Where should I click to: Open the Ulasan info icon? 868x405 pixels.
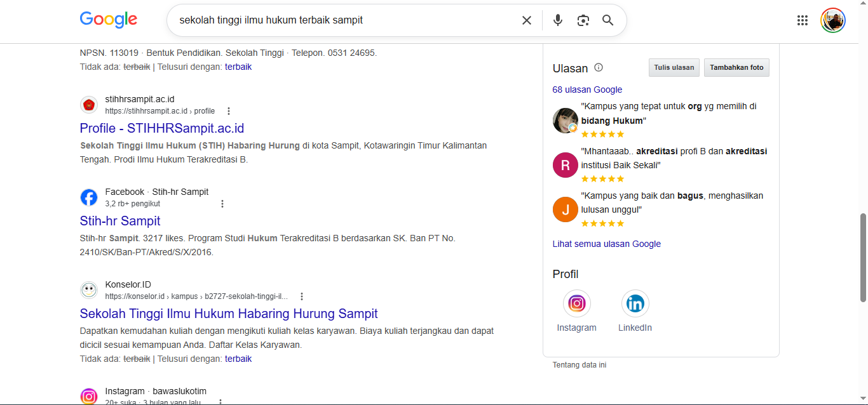click(x=599, y=67)
